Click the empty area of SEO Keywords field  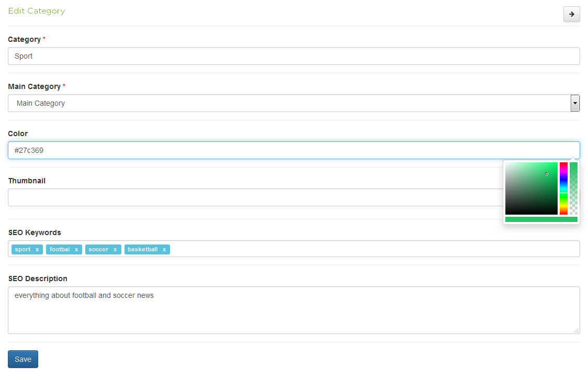pyautogui.click(x=366, y=249)
